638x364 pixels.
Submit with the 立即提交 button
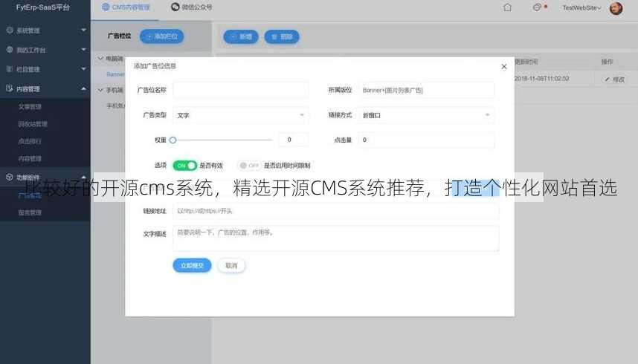click(192, 266)
